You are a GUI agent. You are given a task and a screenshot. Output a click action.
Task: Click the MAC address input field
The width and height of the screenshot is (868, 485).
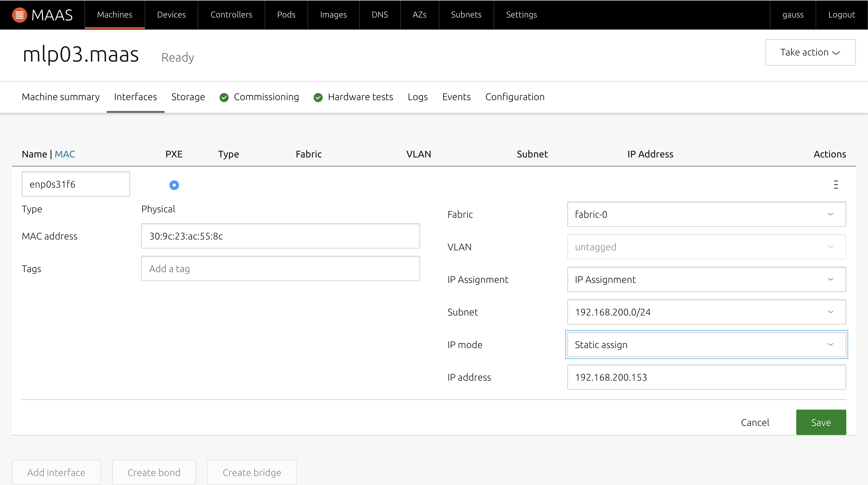pos(281,236)
